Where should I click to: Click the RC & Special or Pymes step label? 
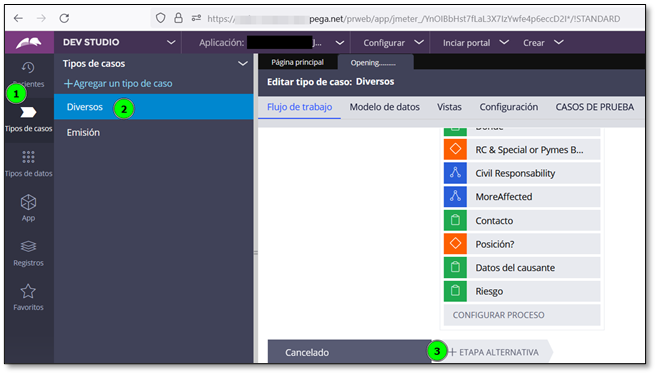tap(529, 150)
